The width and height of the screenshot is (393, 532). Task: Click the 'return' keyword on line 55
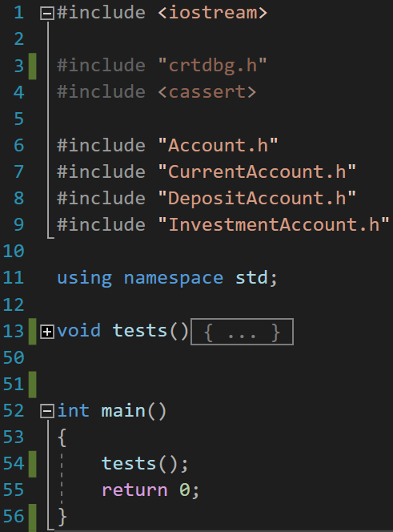click(134, 490)
